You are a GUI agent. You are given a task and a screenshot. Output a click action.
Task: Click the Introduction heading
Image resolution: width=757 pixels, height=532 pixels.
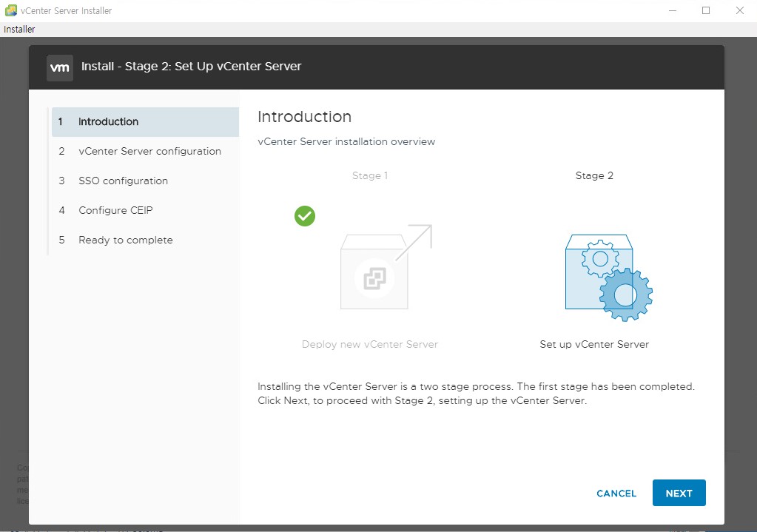click(305, 117)
